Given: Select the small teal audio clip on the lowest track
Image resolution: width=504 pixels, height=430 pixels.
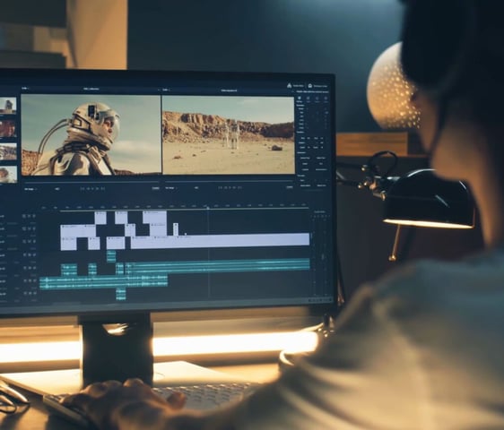Looking at the screenshot, I should (121, 295).
